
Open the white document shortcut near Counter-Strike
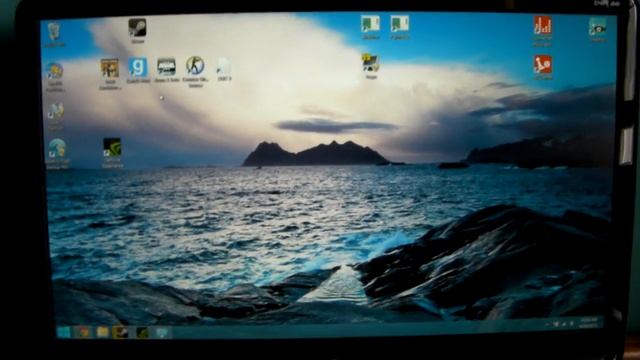224,66
